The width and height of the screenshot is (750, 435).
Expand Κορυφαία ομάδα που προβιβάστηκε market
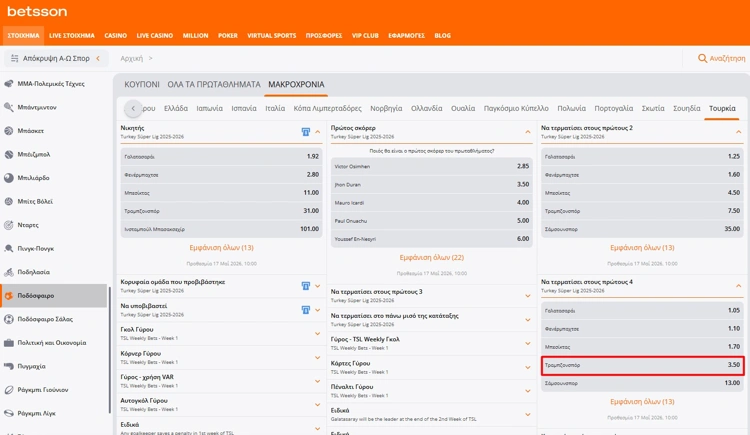(318, 286)
